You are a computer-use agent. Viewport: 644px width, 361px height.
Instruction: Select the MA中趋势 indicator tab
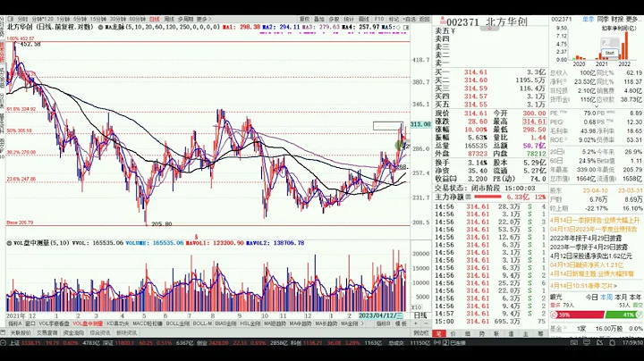point(301,323)
